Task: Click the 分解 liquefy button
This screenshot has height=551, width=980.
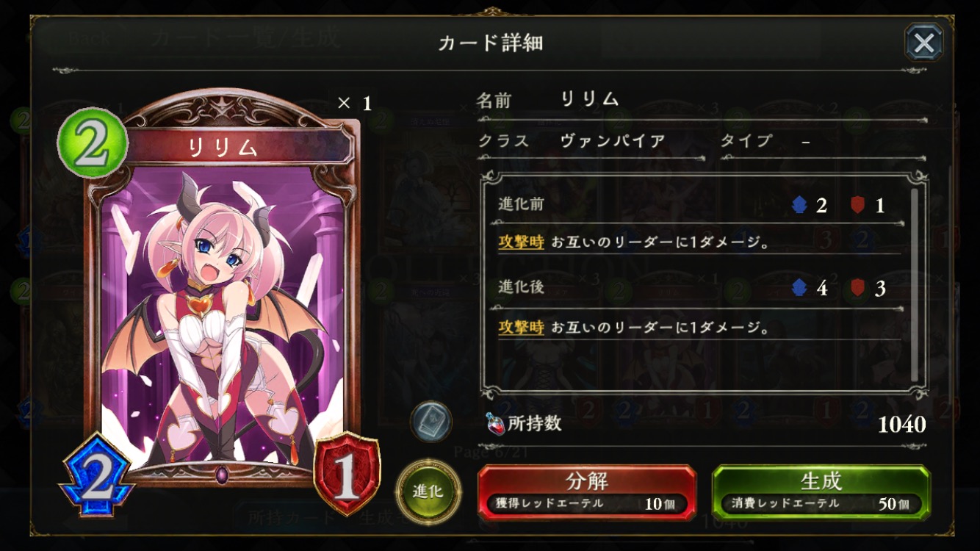Action: point(587,491)
